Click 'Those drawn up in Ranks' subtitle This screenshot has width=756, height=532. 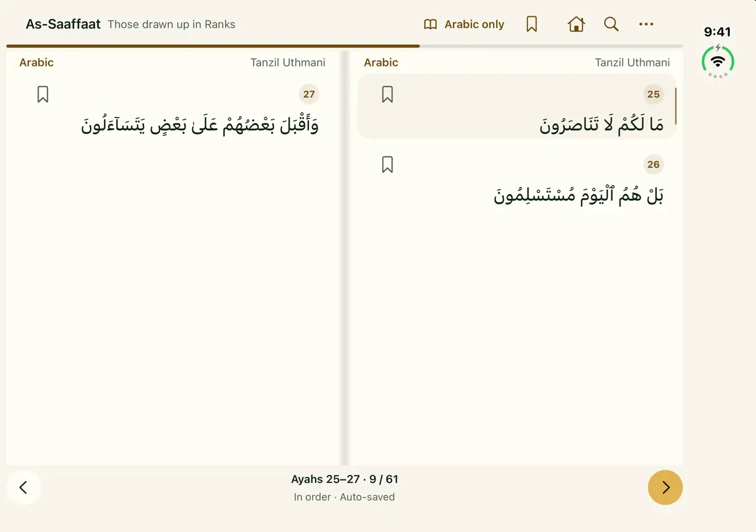coord(171,25)
